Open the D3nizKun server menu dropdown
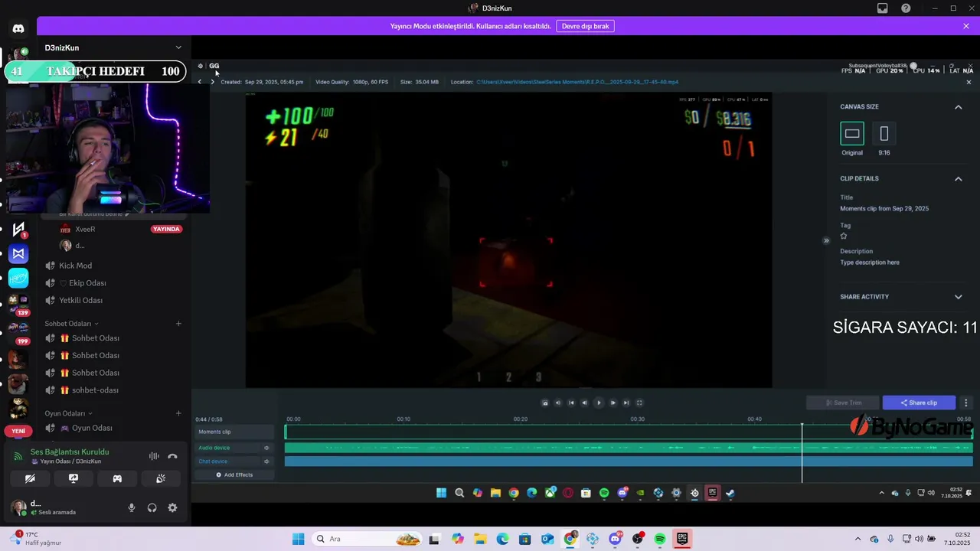This screenshot has height=551, width=980. coord(178,47)
